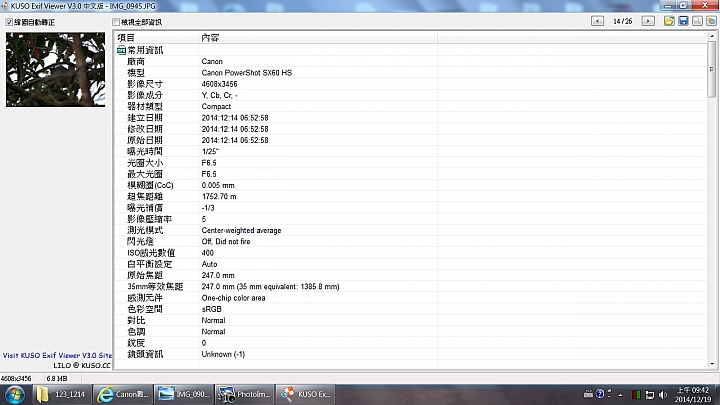Click the 內容 column header

[x=318, y=38]
